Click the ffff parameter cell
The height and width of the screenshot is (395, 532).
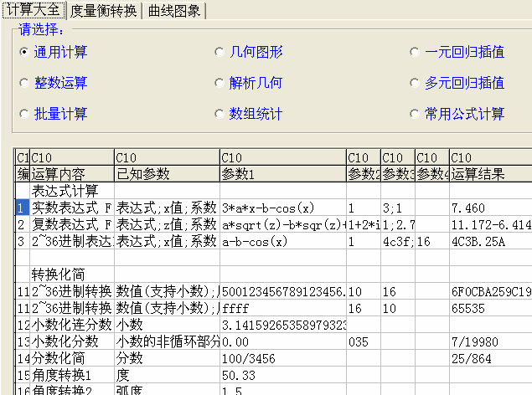click(x=282, y=308)
